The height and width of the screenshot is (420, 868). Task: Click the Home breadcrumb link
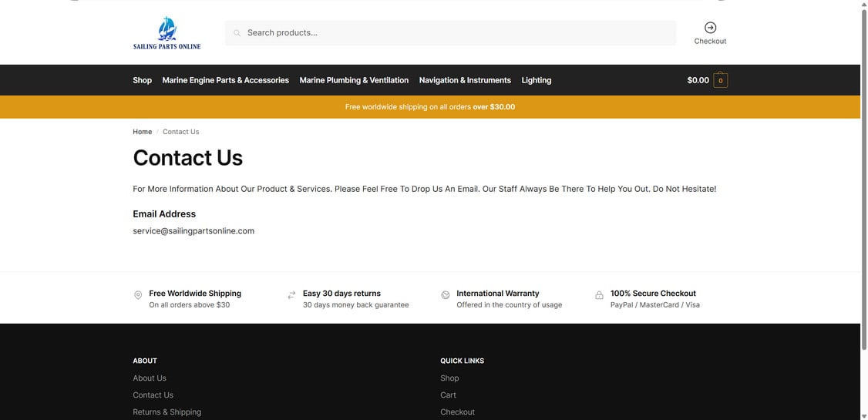tap(143, 132)
